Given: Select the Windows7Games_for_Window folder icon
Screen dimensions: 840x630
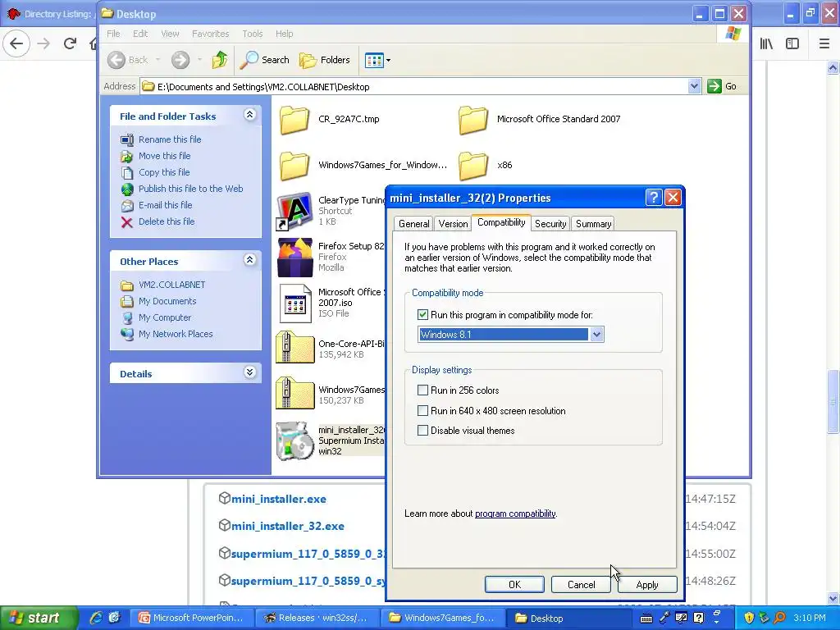Looking at the screenshot, I should pos(294,165).
